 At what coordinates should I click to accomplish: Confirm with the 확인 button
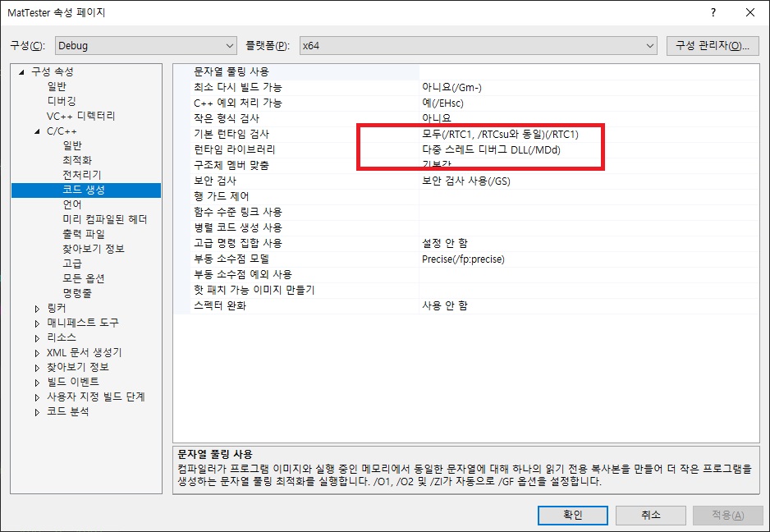pyautogui.click(x=573, y=516)
